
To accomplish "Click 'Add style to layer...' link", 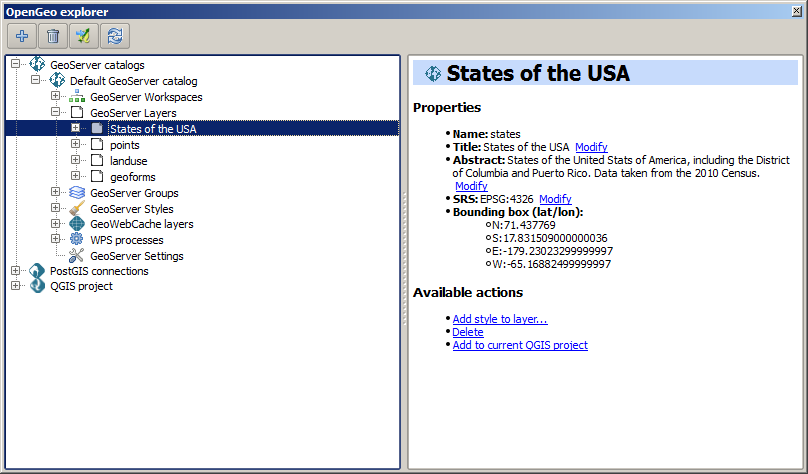I will click(x=500, y=319).
